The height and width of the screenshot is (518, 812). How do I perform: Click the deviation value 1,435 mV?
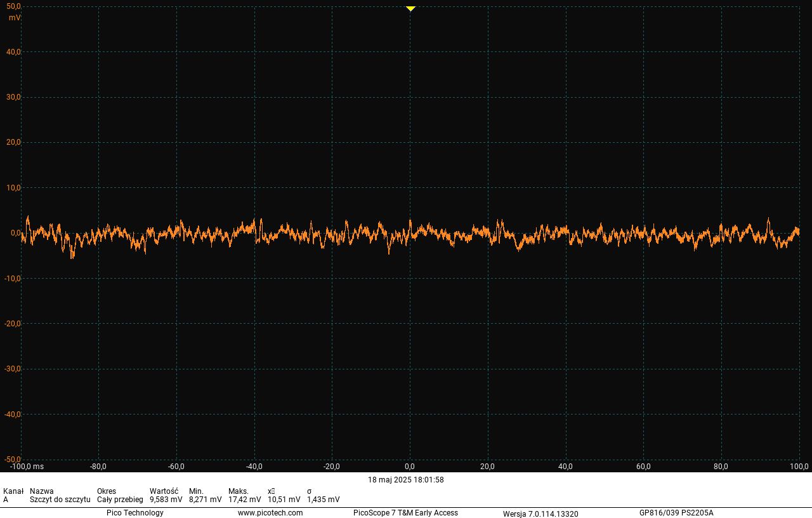(x=324, y=500)
